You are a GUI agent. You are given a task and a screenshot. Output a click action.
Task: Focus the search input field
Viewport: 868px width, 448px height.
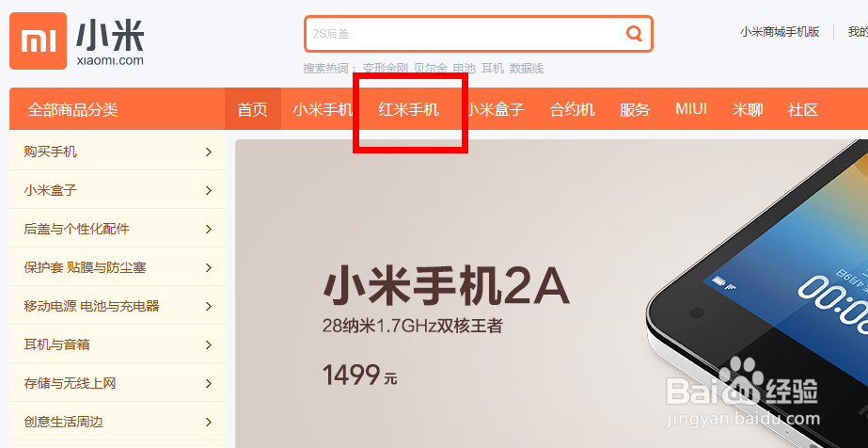[465, 34]
